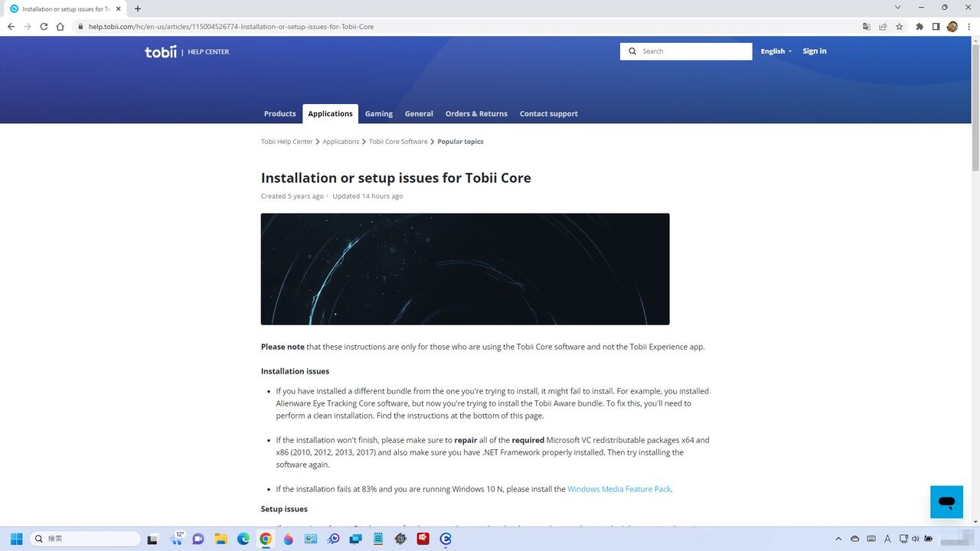
Task: Share this page using the share icon
Action: (883, 26)
